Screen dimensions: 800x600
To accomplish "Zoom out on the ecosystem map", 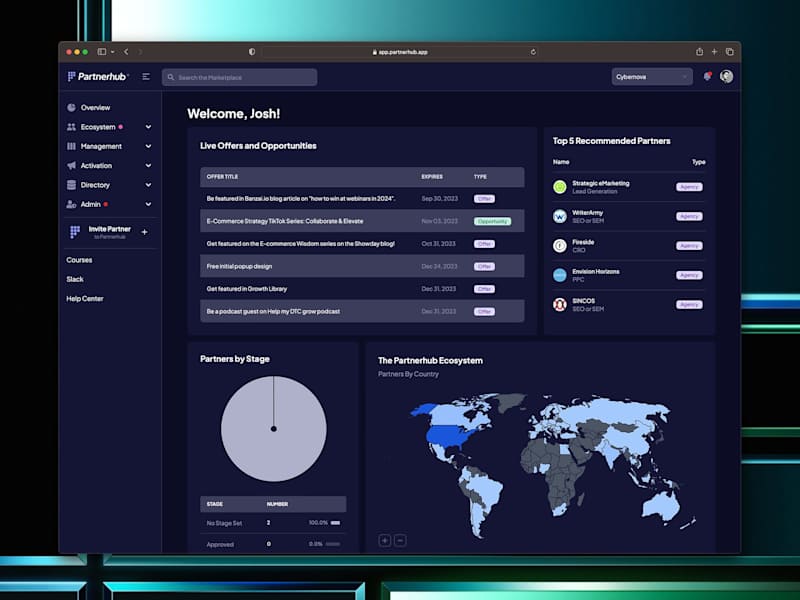I will click(x=401, y=540).
